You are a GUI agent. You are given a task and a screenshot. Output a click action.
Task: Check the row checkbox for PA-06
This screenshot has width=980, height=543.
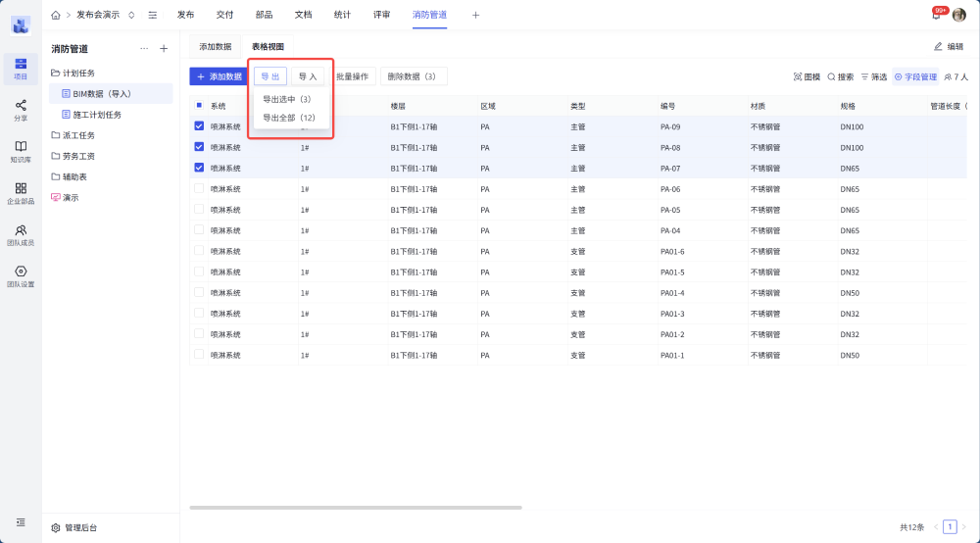tap(199, 188)
